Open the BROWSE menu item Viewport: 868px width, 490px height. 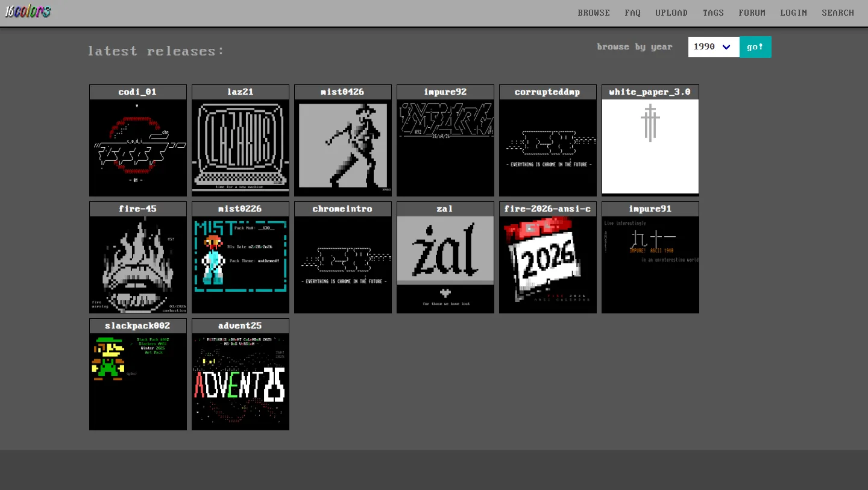pyautogui.click(x=594, y=13)
